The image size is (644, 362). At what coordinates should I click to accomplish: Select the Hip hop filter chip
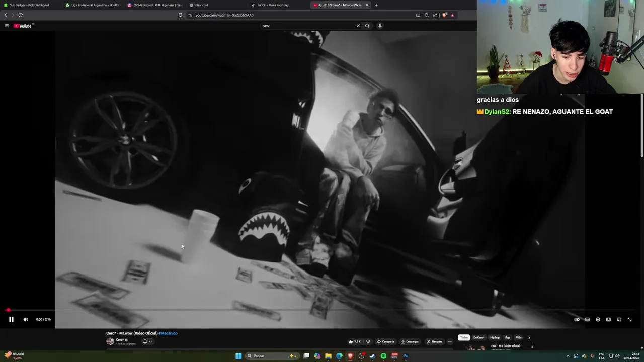coord(495,337)
